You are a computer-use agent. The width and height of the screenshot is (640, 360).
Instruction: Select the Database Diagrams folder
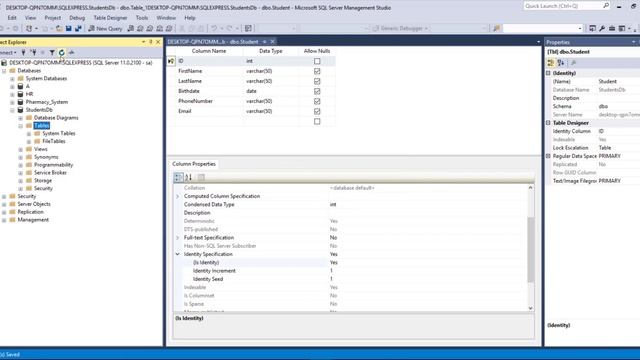pyautogui.click(x=56, y=118)
